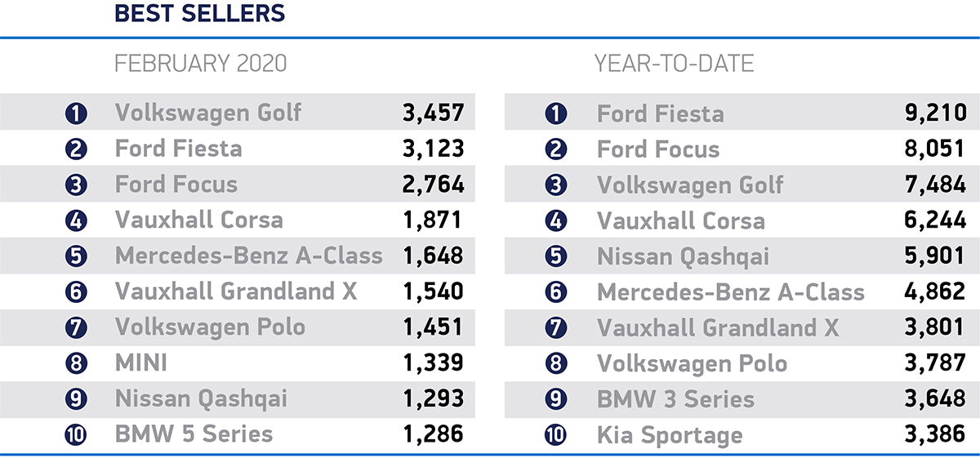The height and width of the screenshot is (458, 980).
Task: Click rank 9 badge beside BMW 3 Series
Action: tap(556, 400)
